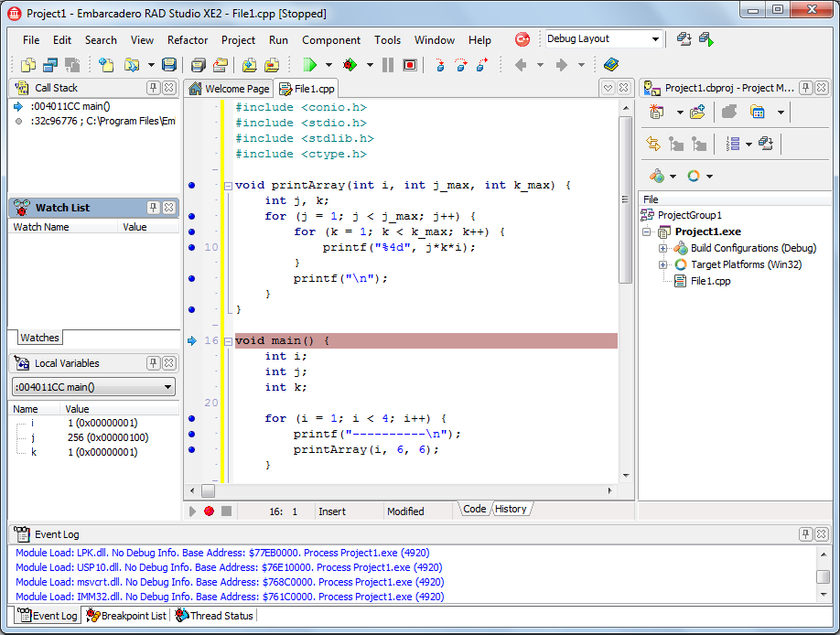
Task: Toggle breakpoint on the for i loop line
Action: 192,418
